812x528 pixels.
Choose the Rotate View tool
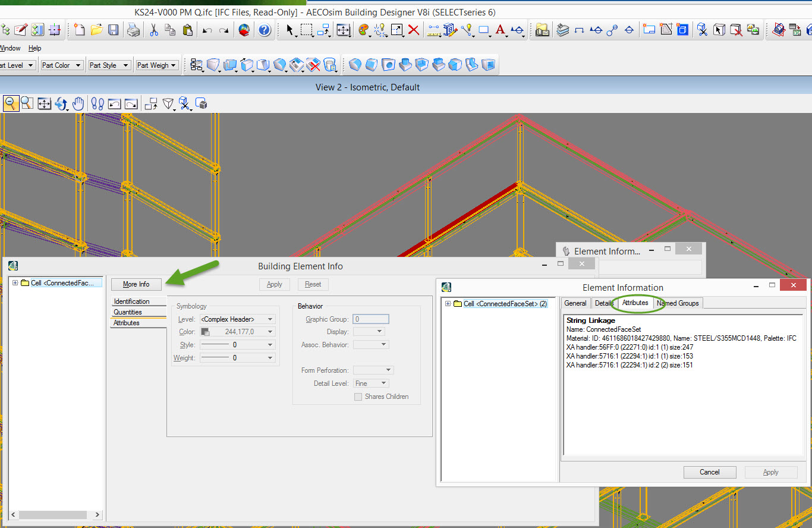click(x=61, y=103)
